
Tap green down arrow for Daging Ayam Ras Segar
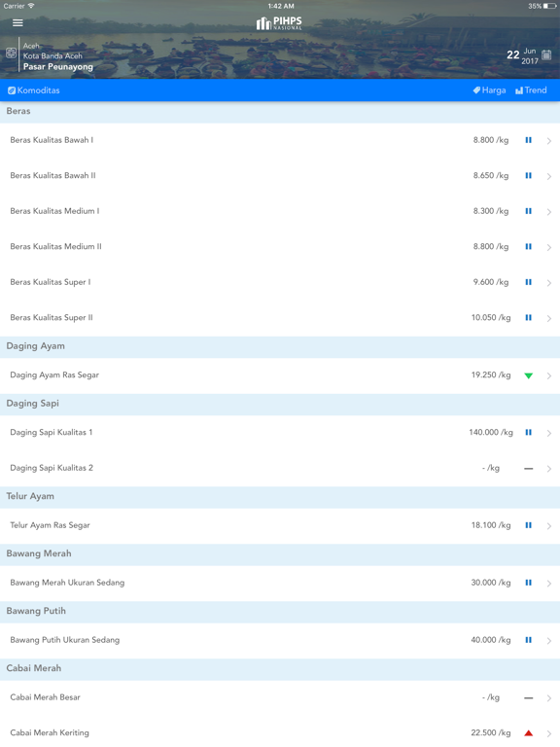pos(528,375)
